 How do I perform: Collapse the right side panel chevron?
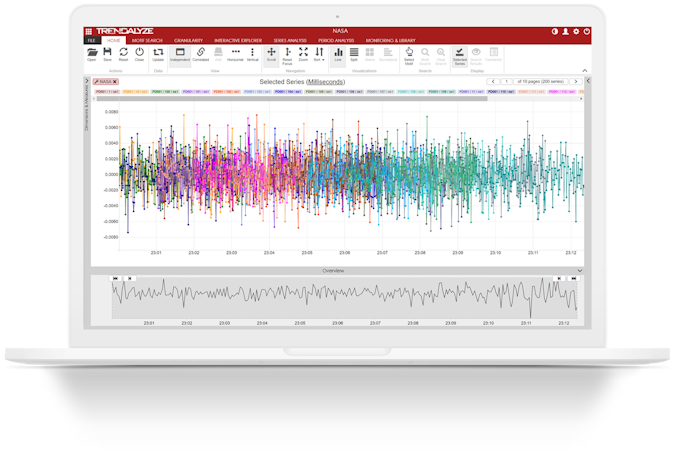[588, 81]
